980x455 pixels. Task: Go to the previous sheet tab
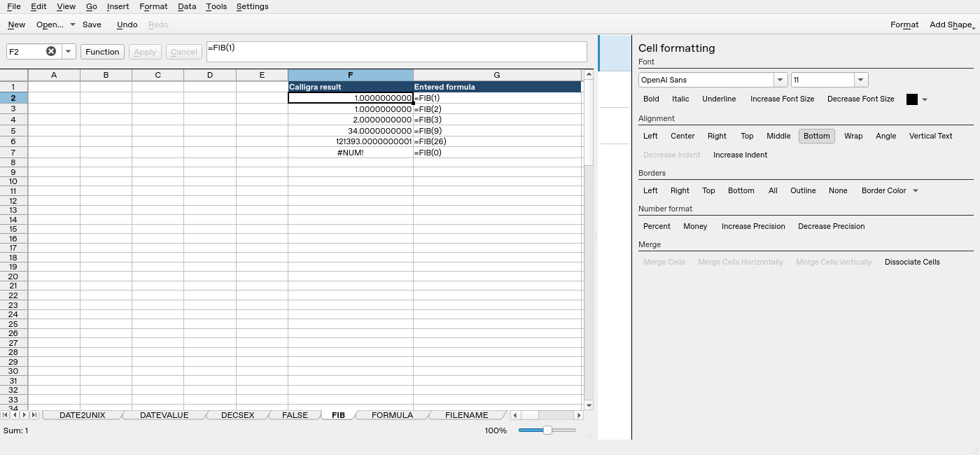[x=15, y=415]
